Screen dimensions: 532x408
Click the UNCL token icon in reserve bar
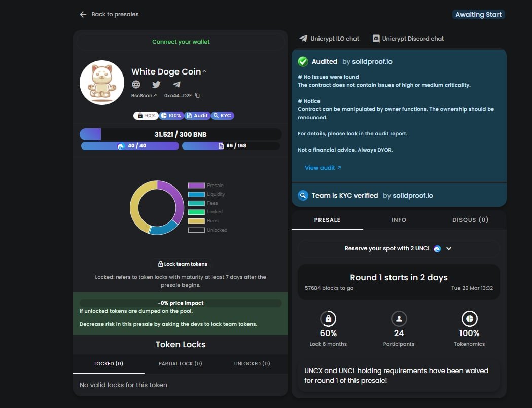(x=437, y=248)
